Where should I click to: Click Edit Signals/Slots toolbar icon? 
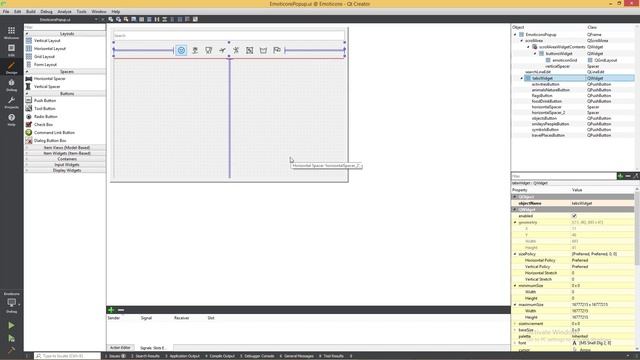[118, 19]
